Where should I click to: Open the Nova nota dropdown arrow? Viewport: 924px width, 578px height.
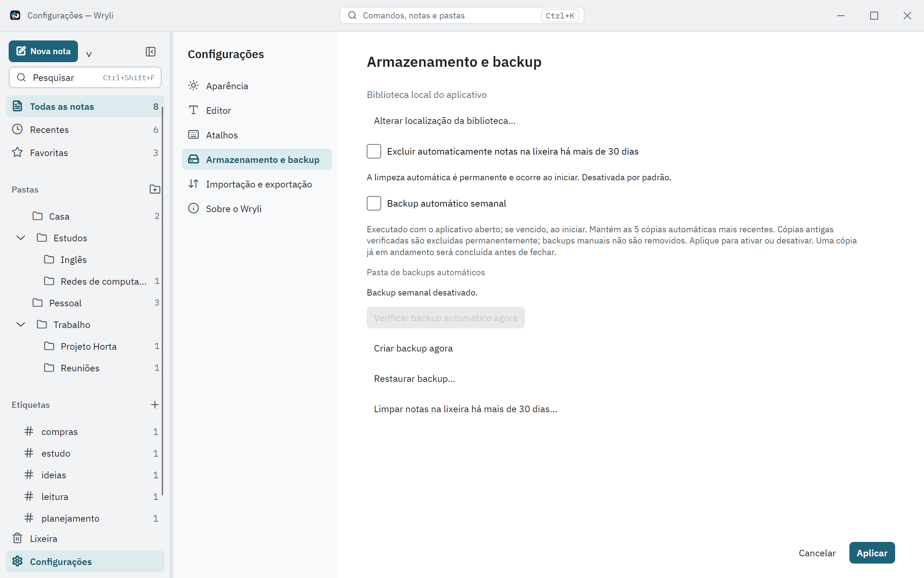89,54
